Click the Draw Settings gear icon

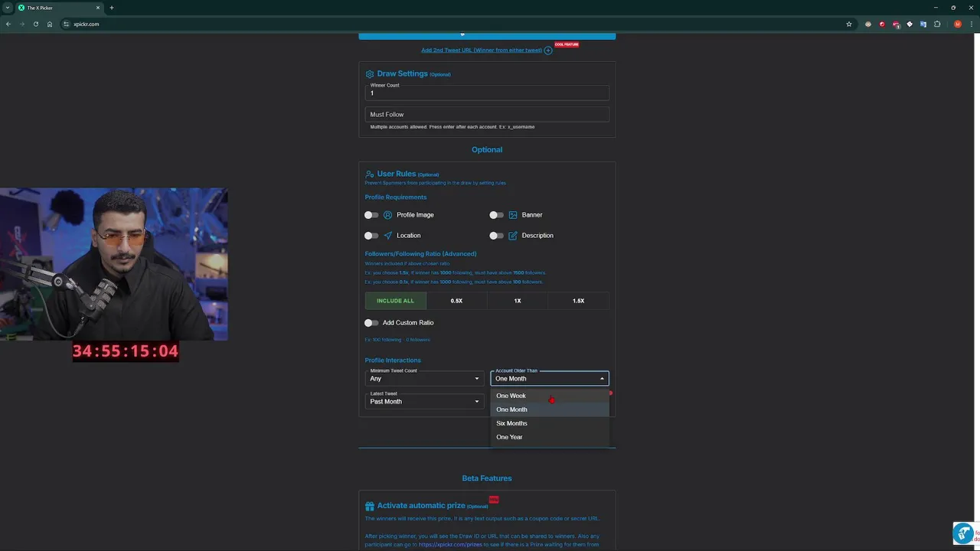370,74
